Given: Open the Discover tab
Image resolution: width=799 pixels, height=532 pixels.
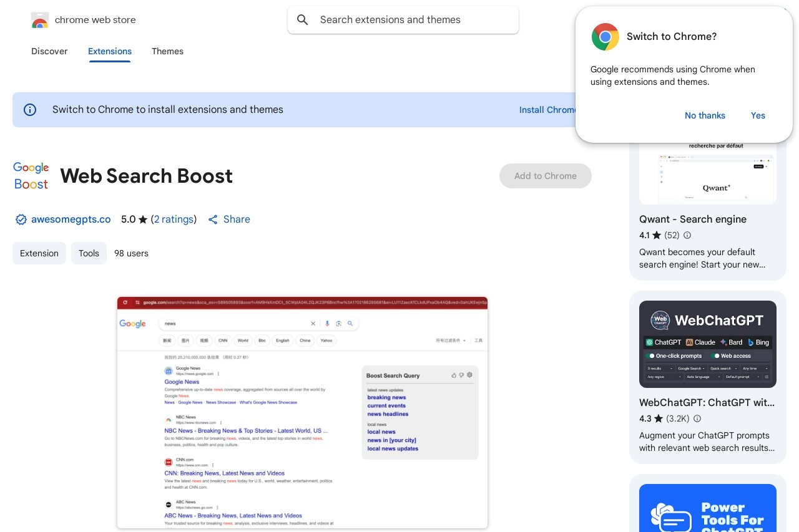Looking at the screenshot, I should pos(49,51).
